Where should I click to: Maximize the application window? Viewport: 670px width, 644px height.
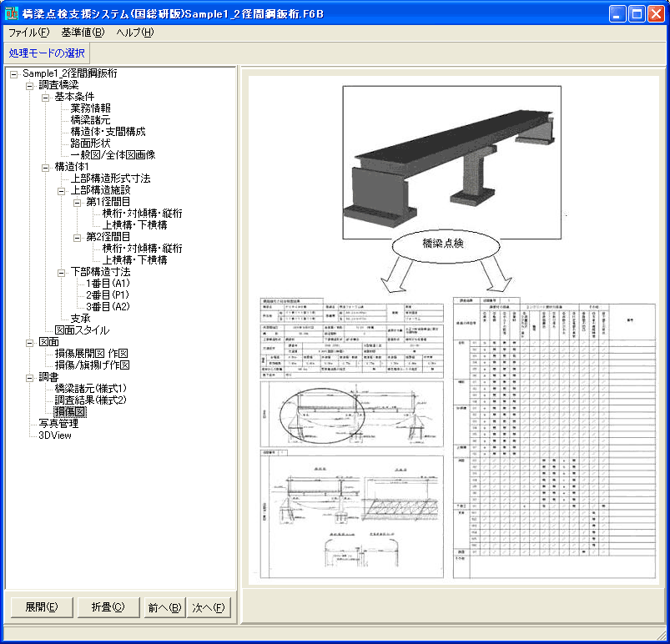tap(637, 14)
